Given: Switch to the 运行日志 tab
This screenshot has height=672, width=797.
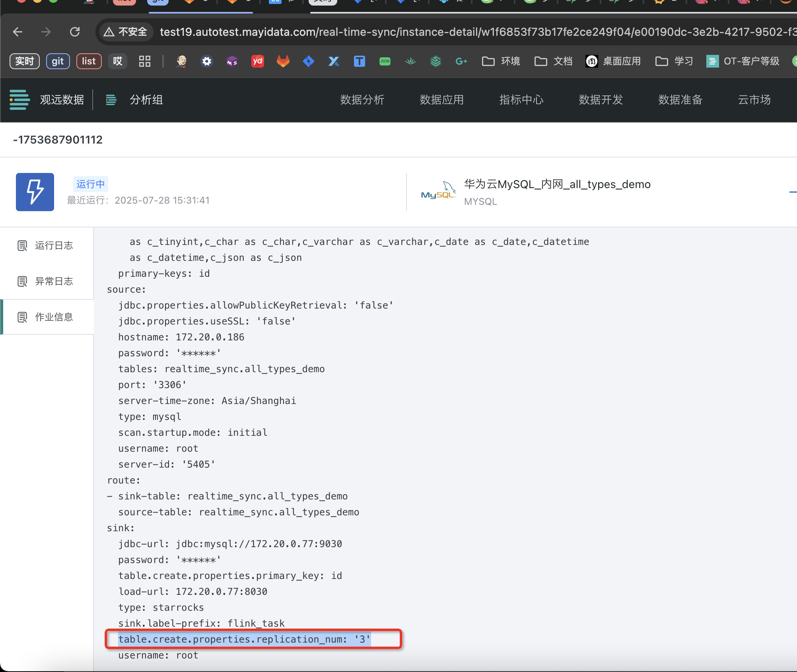Looking at the screenshot, I should pyautogui.click(x=54, y=245).
